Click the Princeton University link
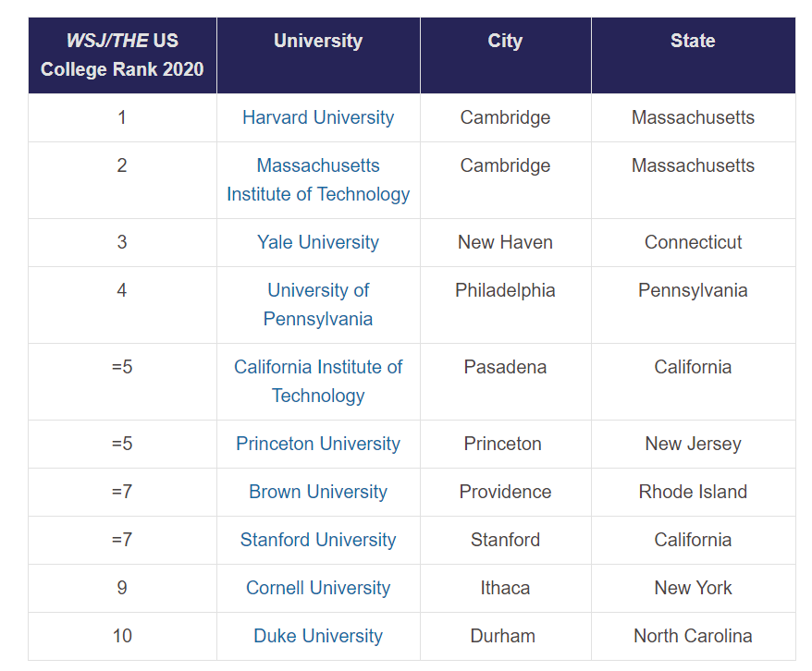 coord(317,444)
